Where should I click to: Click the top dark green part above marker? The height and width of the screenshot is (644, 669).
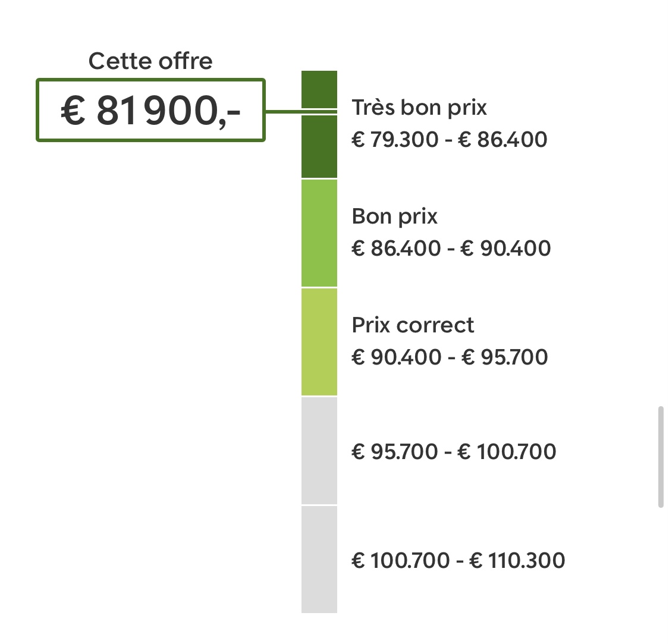tap(319, 90)
